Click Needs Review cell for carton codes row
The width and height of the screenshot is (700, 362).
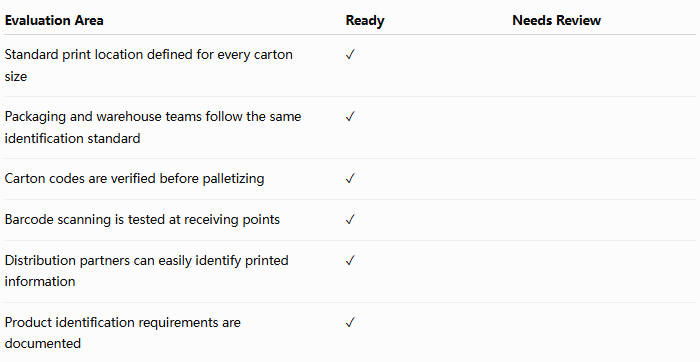[604, 179]
